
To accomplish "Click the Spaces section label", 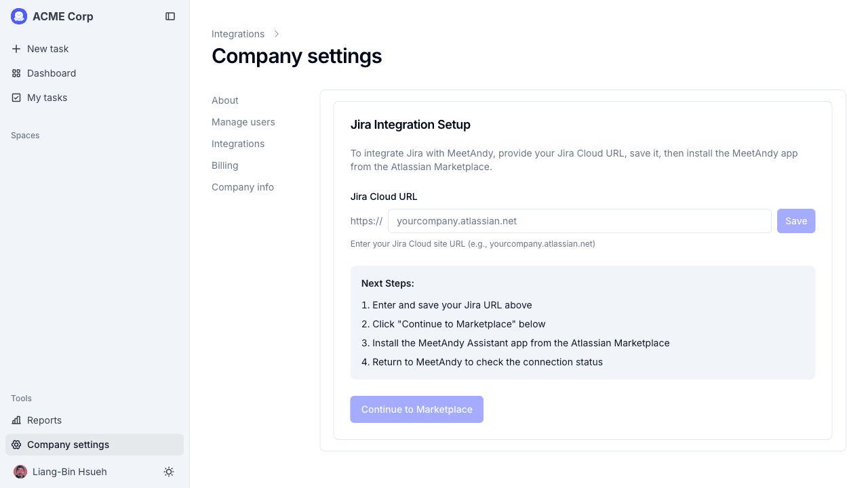I will [x=25, y=136].
